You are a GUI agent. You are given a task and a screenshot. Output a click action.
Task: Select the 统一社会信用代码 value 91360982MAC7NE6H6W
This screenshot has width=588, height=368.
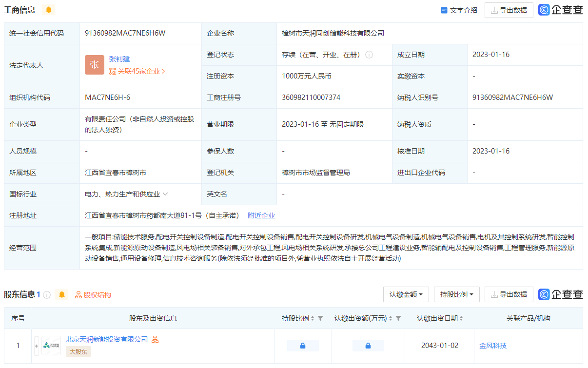coord(125,33)
